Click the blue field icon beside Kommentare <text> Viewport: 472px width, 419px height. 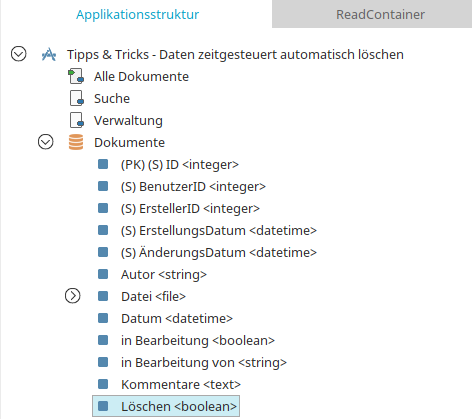coord(103,384)
